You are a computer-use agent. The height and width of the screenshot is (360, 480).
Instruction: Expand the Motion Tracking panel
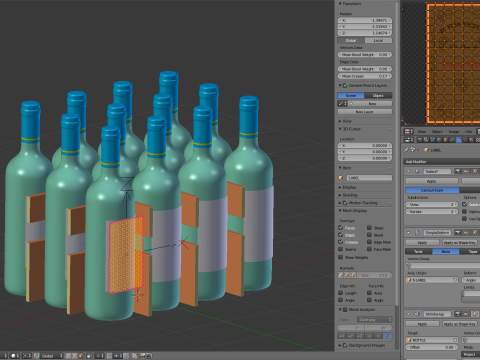click(x=340, y=203)
